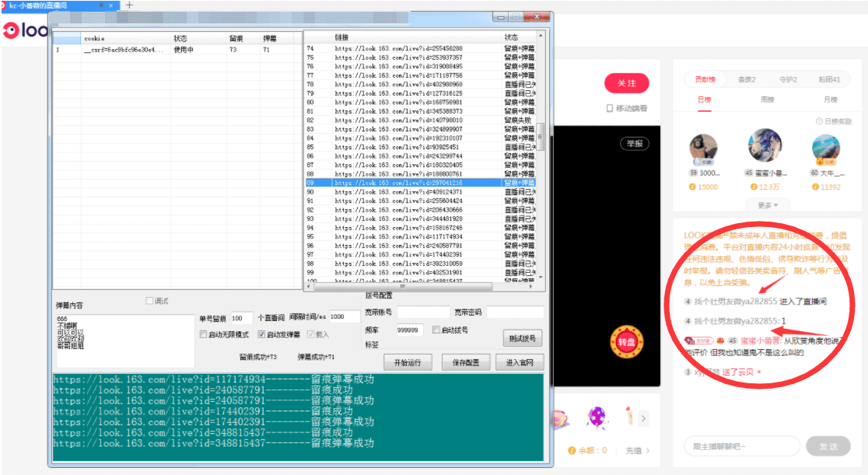Click the 保存配置 save config button
The width and height of the screenshot is (868, 475).
tap(466, 362)
